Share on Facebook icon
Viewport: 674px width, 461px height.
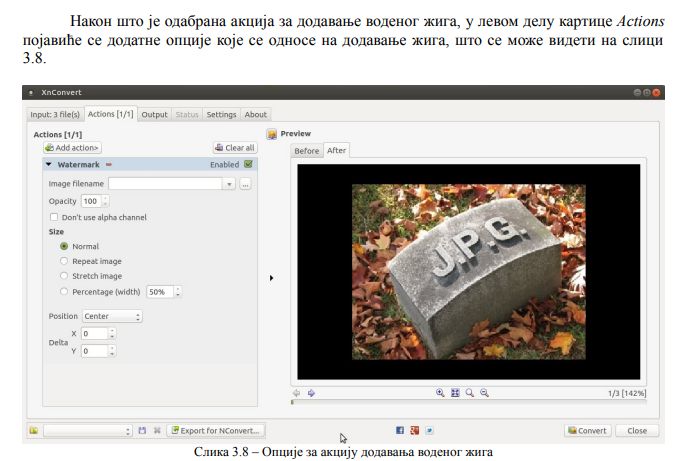coord(400,430)
